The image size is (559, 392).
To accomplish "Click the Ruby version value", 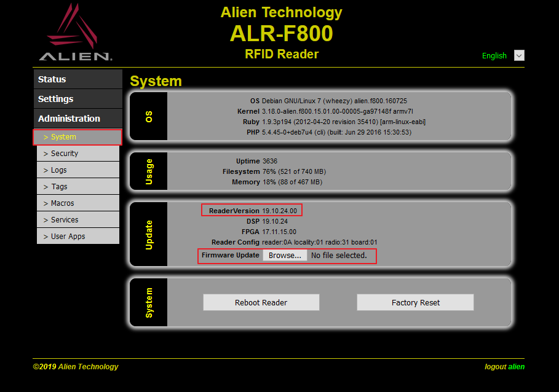I will 344,122.
